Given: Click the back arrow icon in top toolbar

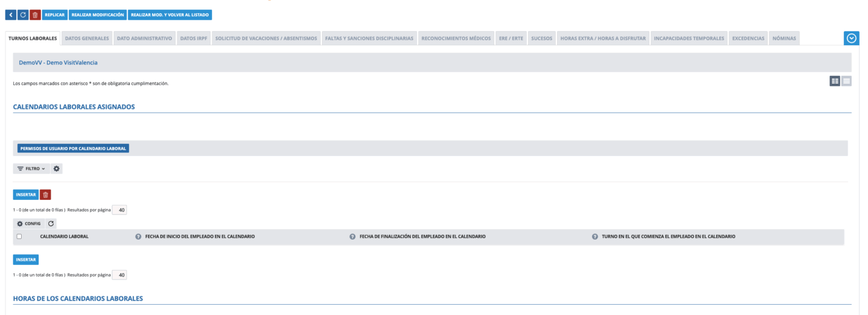Looking at the screenshot, I should coord(10,14).
